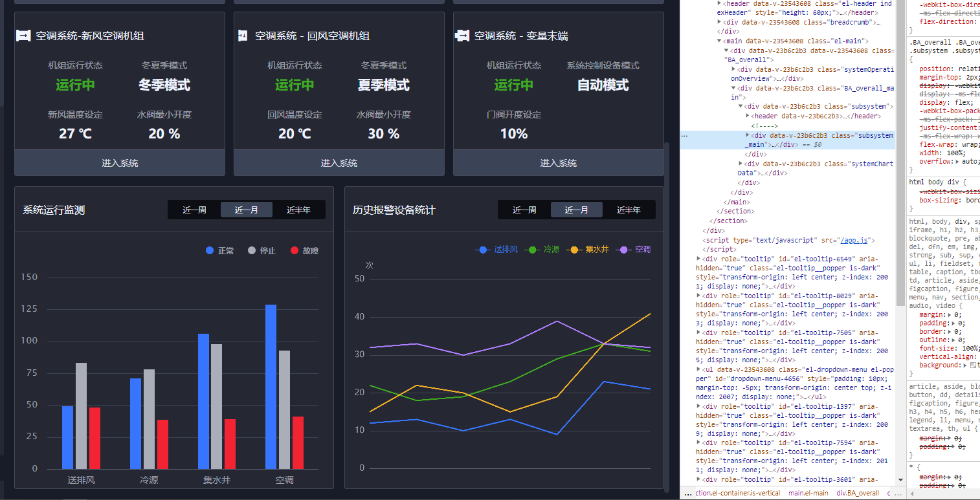
Task: Click the 历史报警设备统计 panel title
Action: pyautogui.click(x=394, y=210)
